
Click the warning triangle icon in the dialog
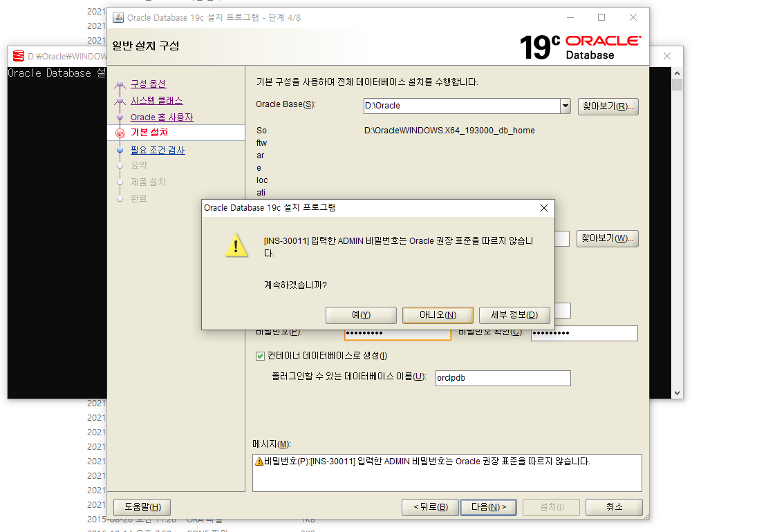click(236, 246)
